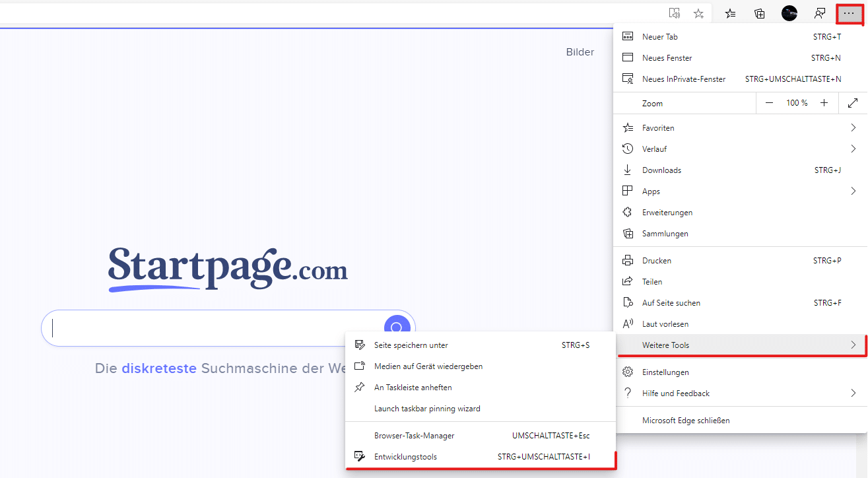Open the Favorites list icon
Screen dimensions: 868x478
730,13
